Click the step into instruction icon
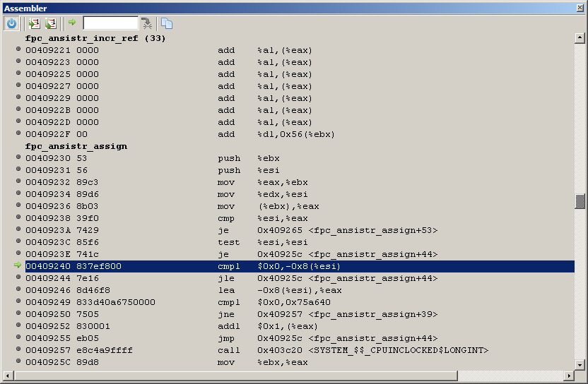 tap(34, 23)
